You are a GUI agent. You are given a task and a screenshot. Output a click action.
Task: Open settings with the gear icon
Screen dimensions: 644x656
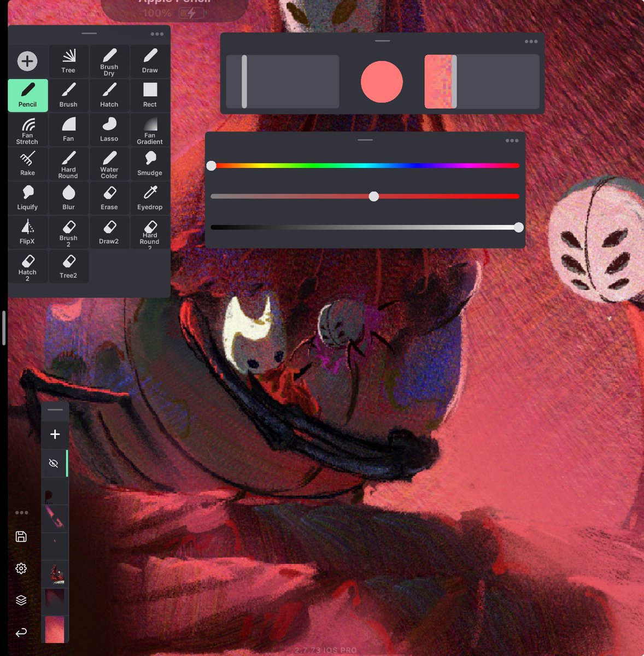pyautogui.click(x=21, y=569)
